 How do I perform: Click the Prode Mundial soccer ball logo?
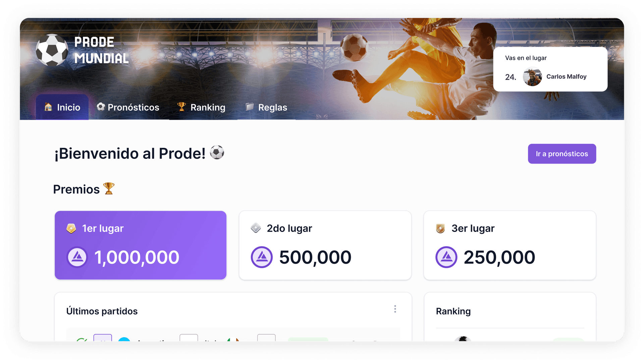point(53,50)
